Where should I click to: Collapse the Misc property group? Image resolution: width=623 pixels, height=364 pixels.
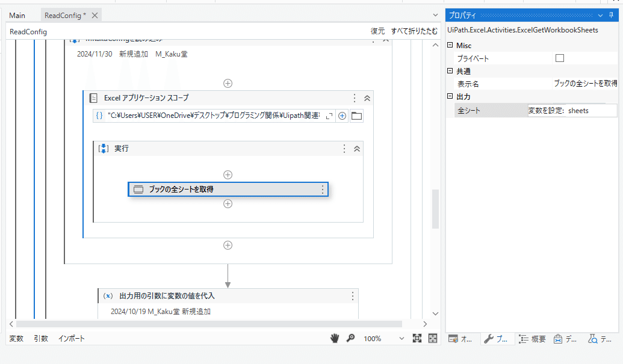(450, 45)
